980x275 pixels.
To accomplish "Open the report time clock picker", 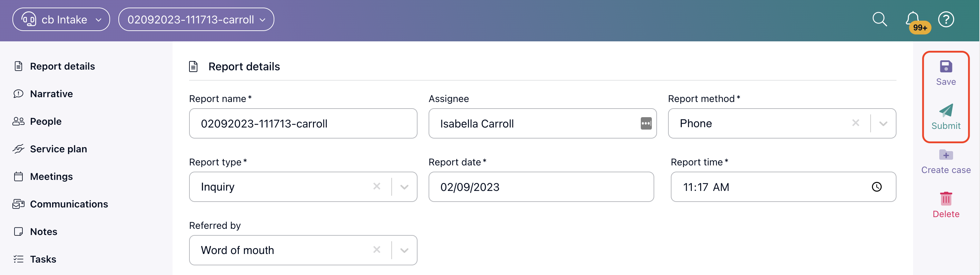I will [876, 187].
